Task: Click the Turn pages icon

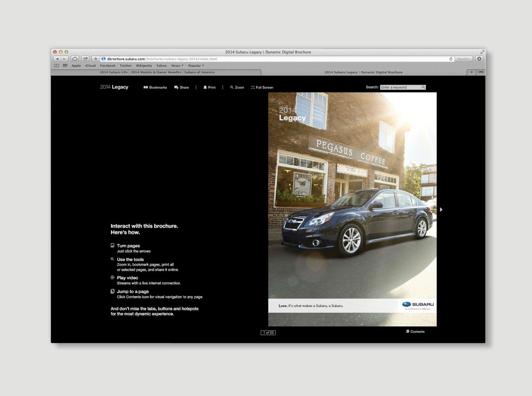Action: click(113, 245)
